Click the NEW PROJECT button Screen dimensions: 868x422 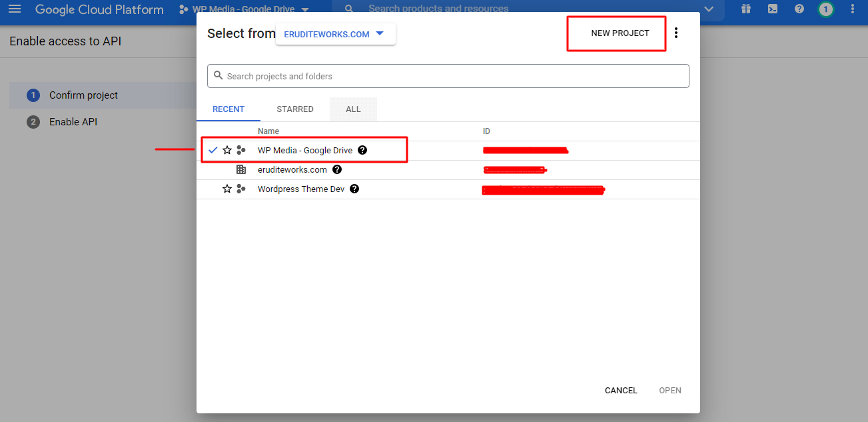click(620, 33)
